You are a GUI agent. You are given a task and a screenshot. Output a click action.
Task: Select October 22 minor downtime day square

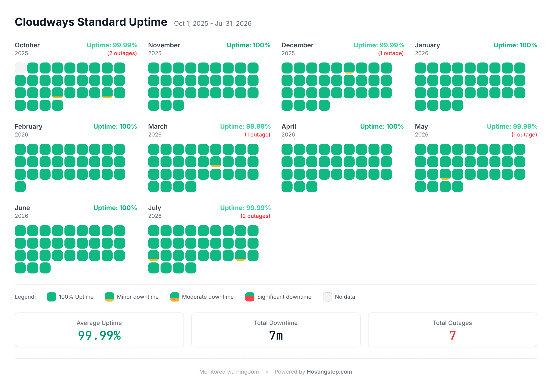[x=58, y=93]
